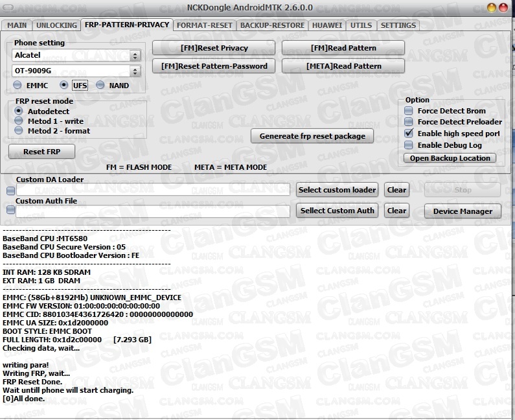This screenshot has width=515, height=420.
Task: Choose Autodetect FRP reset mode
Action: [x=19, y=111]
